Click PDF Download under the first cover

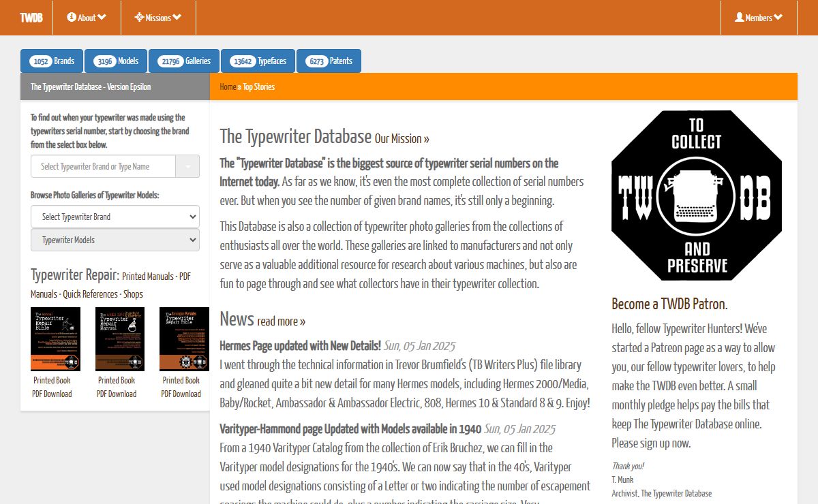52,394
